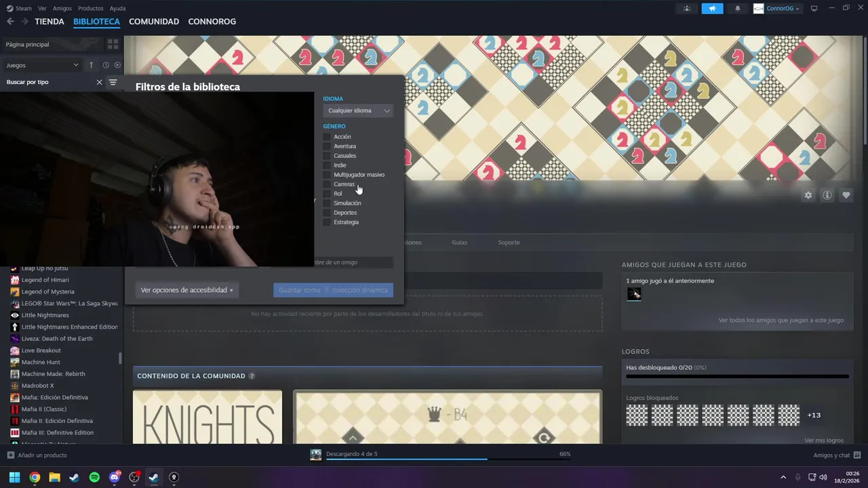The height and width of the screenshot is (488, 868).
Task: Click the plus icon for Añadir un producto
Action: tap(10, 455)
